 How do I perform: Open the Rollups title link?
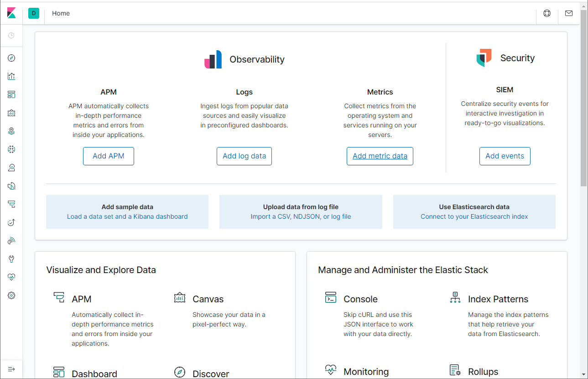483,372
